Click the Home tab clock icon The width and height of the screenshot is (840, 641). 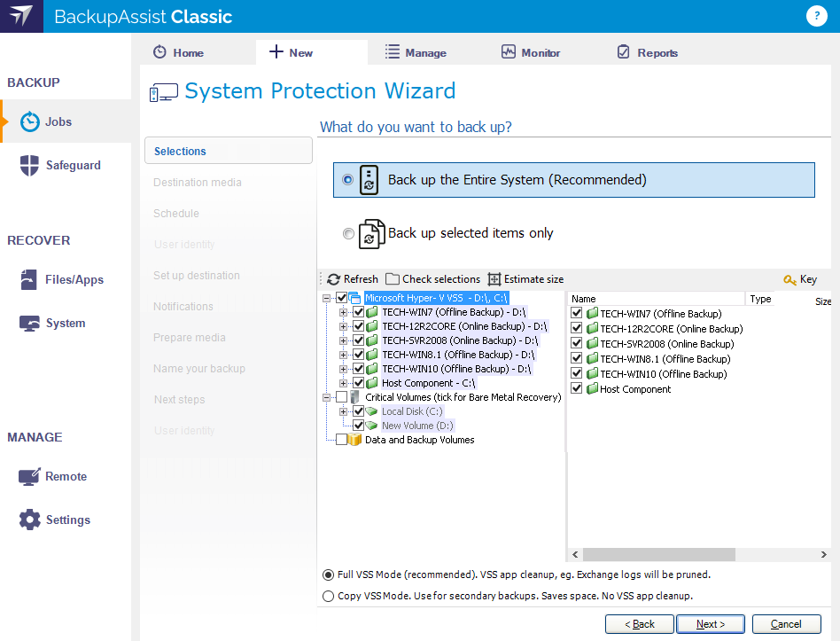[159, 52]
